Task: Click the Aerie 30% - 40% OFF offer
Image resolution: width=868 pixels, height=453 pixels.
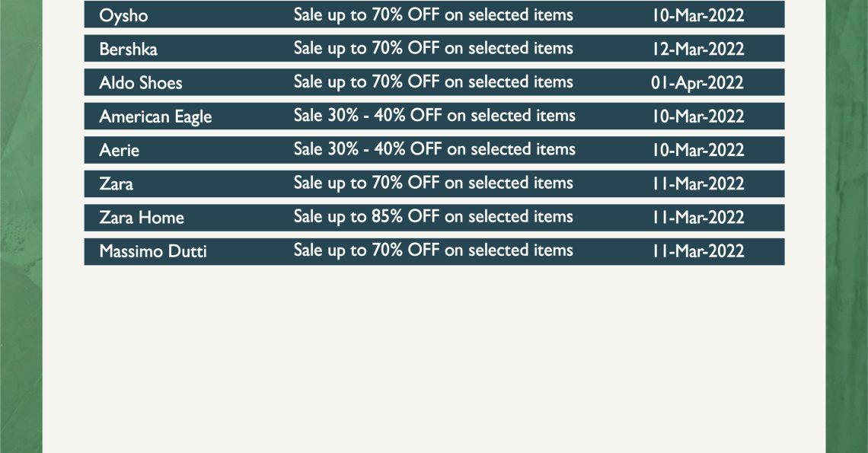Action: [x=435, y=149]
